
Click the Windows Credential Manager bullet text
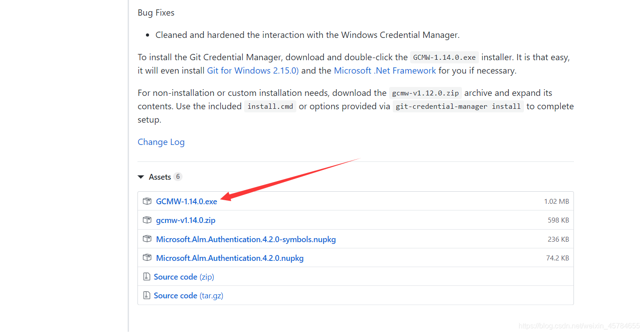pos(307,35)
